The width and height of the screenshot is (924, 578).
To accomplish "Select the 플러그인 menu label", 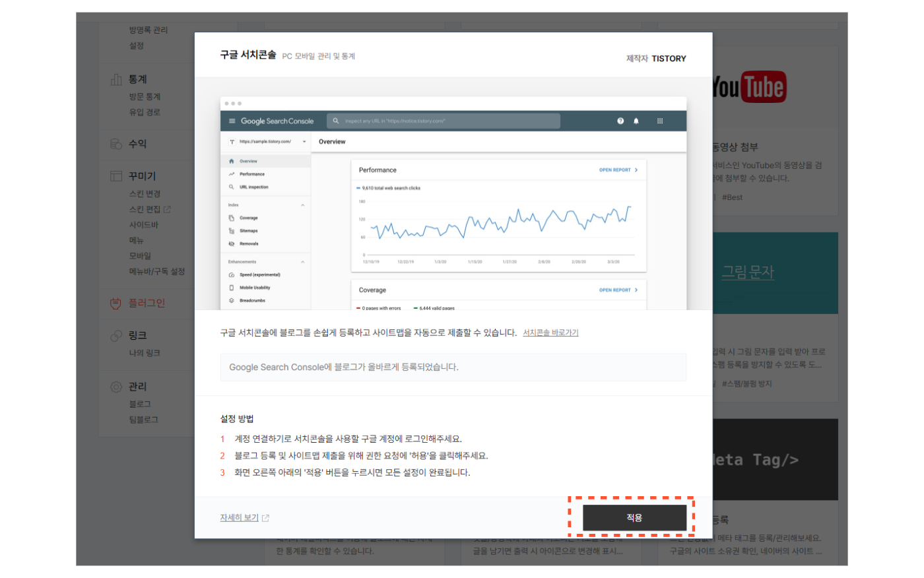I will 147,303.
